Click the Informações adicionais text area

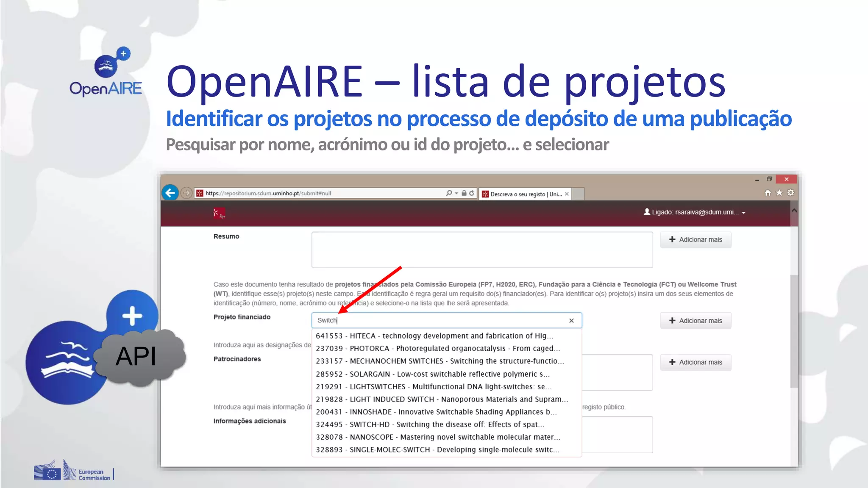[617, 435]
